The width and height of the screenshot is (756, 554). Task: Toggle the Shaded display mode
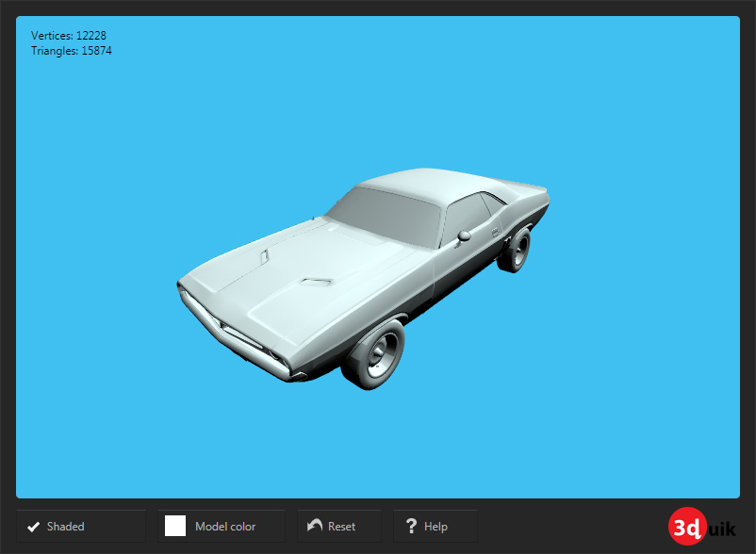(x=80, y=526)
